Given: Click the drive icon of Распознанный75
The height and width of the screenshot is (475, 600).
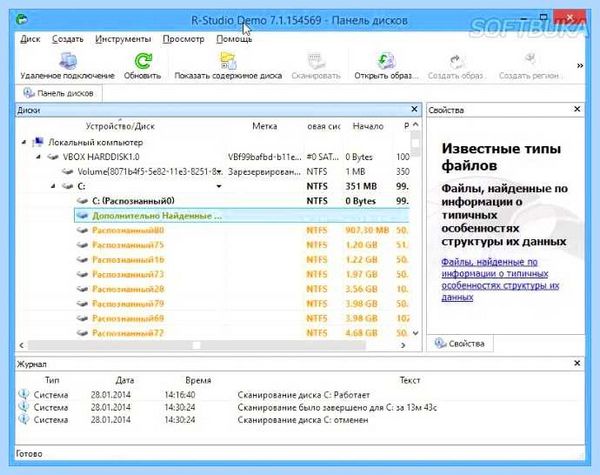Looking at the screenshot, I should click(x=82, y=245).
